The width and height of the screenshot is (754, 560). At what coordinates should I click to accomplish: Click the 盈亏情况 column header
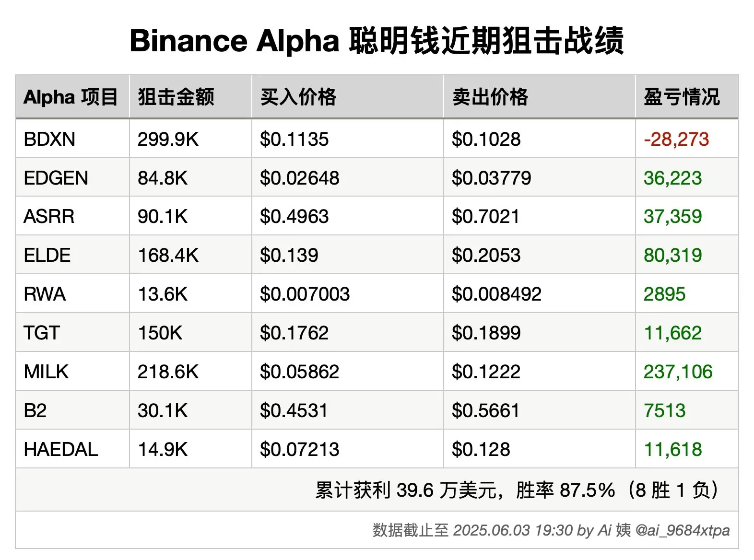pyautogui.click(x=682, y=97)
